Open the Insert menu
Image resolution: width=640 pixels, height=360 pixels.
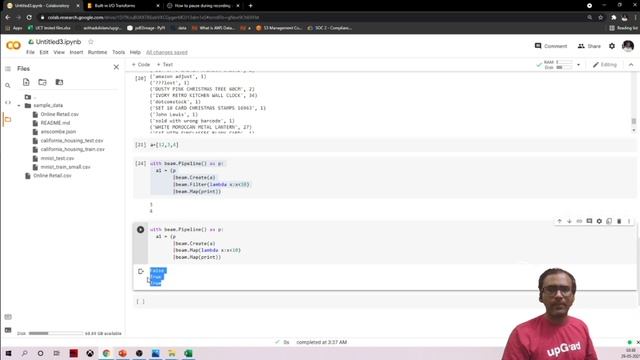tap(76, 52)
